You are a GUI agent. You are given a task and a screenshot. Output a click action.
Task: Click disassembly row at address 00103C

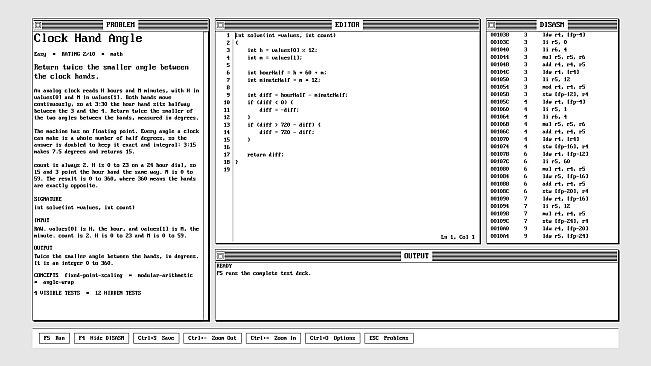coord(551,42)
